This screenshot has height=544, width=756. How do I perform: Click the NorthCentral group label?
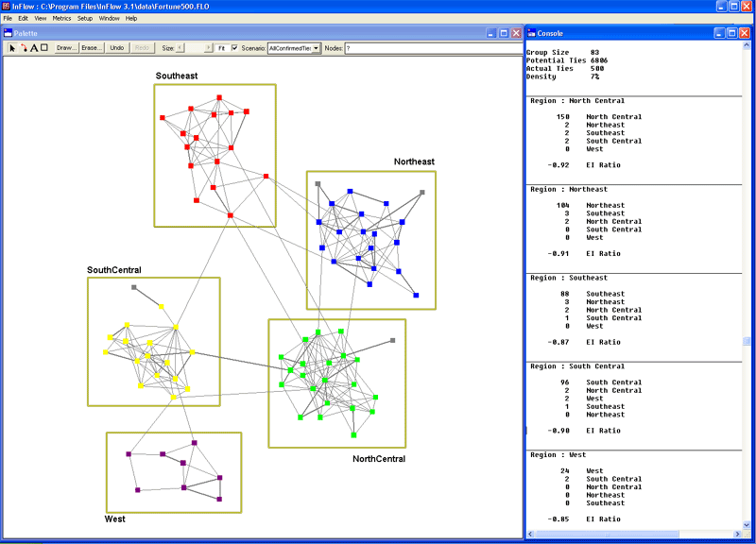tap(379, 459)
